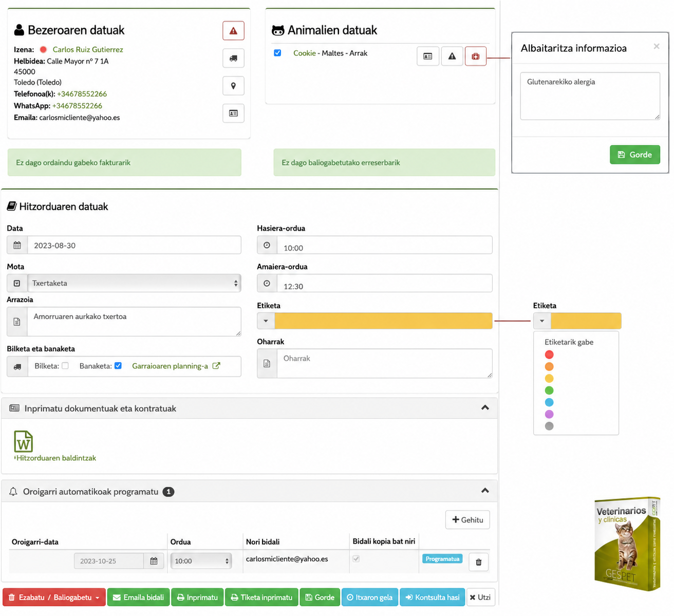Enable the Bilketa checkbox
Viewport: 674px width, 616px height.
(x=65, y=366)
